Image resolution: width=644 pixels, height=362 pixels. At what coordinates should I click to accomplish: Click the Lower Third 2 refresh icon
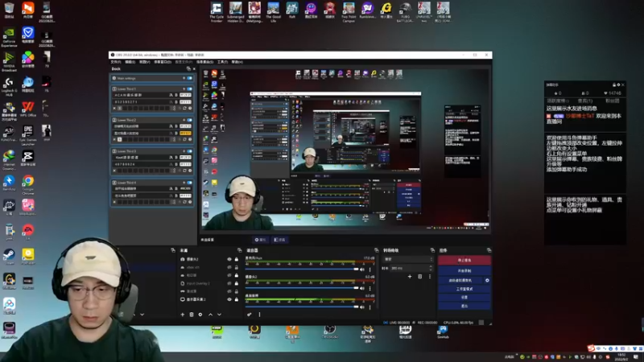184,139
